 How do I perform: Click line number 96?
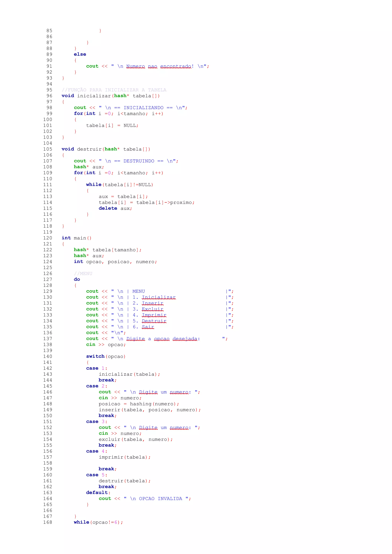(x=49, y=96)
